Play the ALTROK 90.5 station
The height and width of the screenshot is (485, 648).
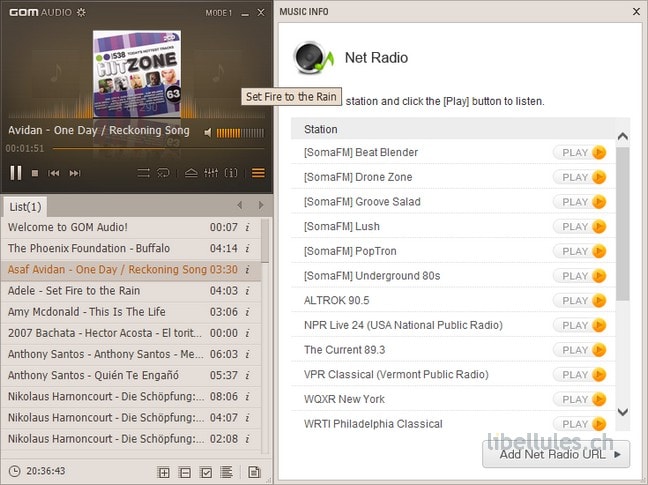click(580, 301)
